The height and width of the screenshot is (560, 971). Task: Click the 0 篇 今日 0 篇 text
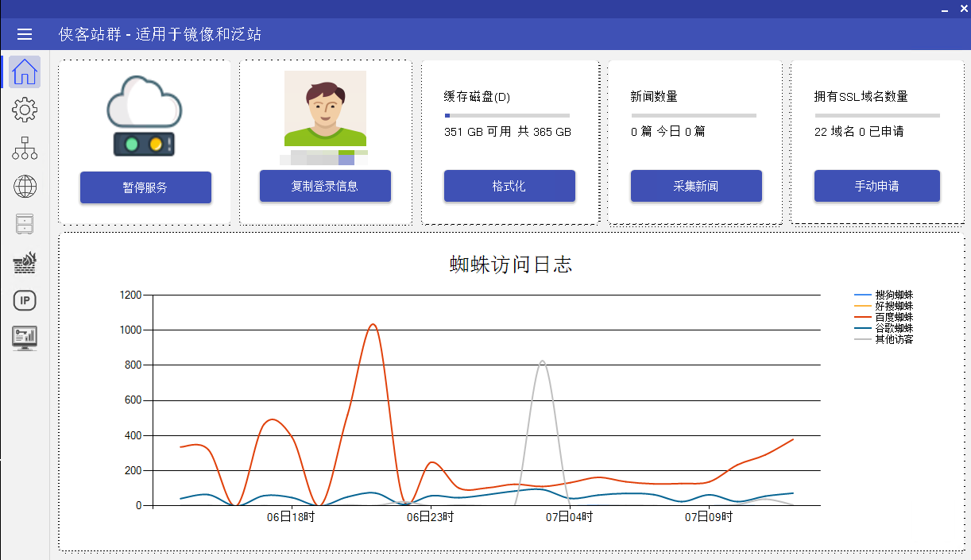coord(668,132)
